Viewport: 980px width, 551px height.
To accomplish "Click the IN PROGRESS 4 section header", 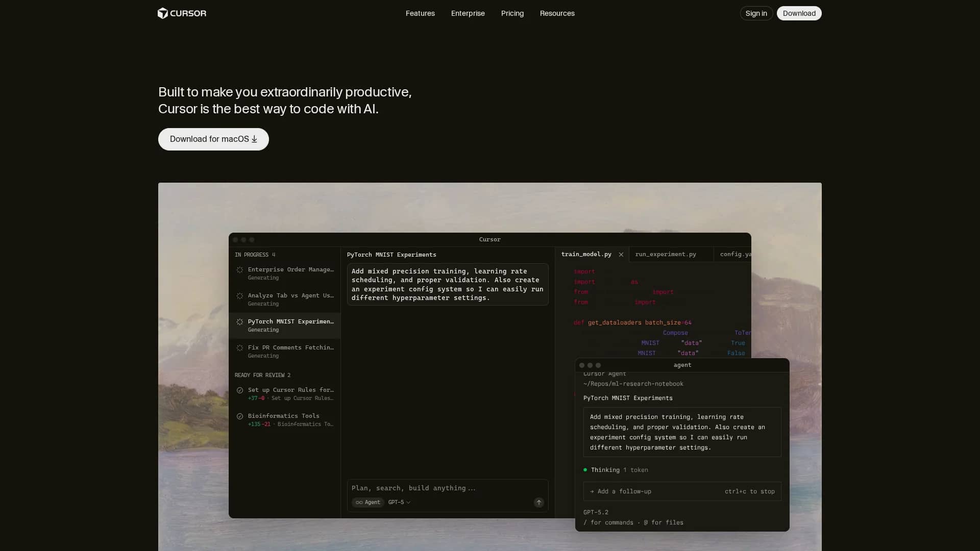I will point(255,255).
